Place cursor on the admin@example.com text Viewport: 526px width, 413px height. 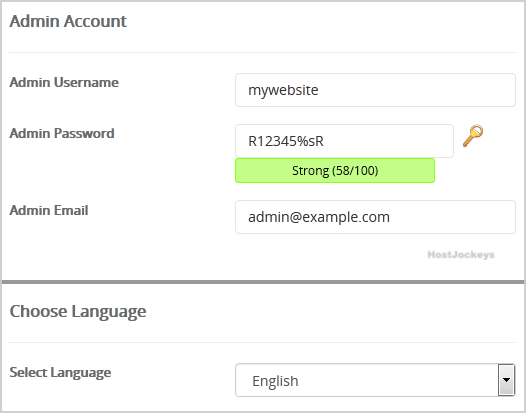[x=319, y=217]
